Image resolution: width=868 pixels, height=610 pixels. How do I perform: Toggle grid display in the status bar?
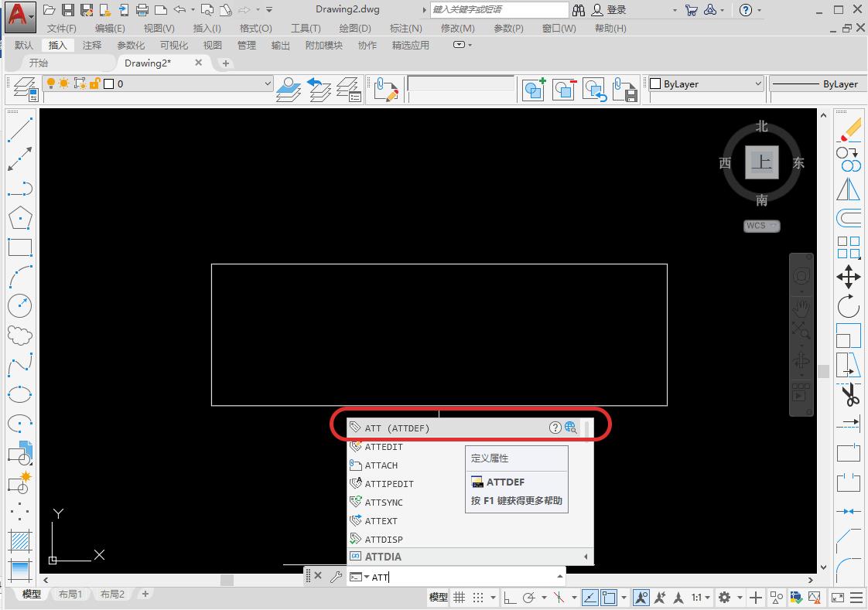point(458,596)
